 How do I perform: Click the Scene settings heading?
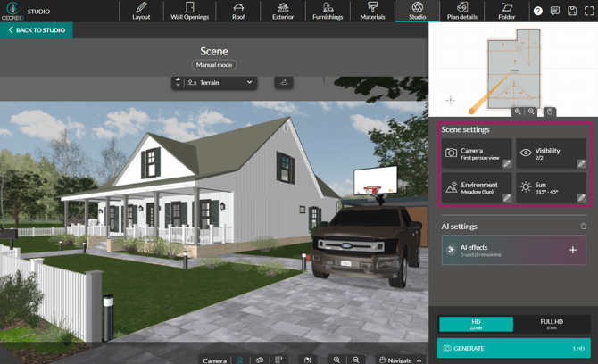tap(465, 129)
